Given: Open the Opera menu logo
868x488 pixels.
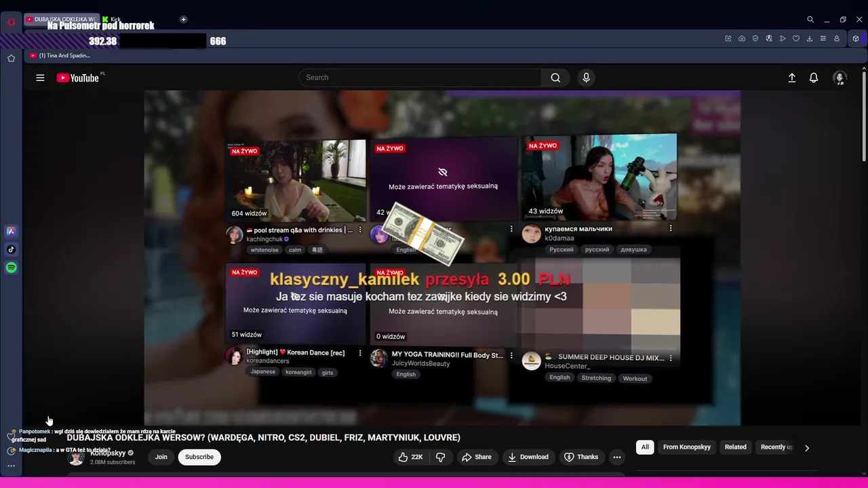Looking at the screenshot, I should 12,21.
